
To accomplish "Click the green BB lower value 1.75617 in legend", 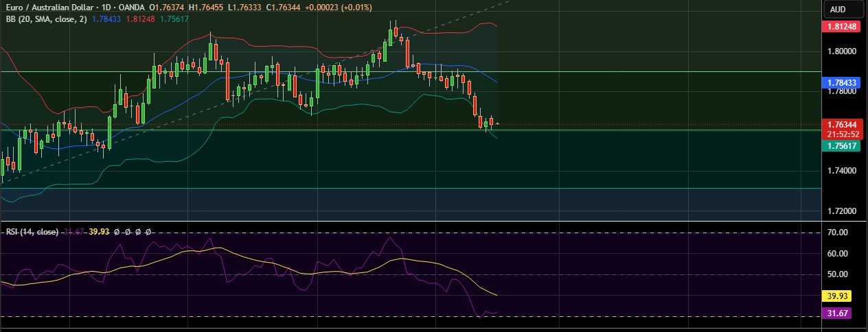I will [x=174, y=19].
